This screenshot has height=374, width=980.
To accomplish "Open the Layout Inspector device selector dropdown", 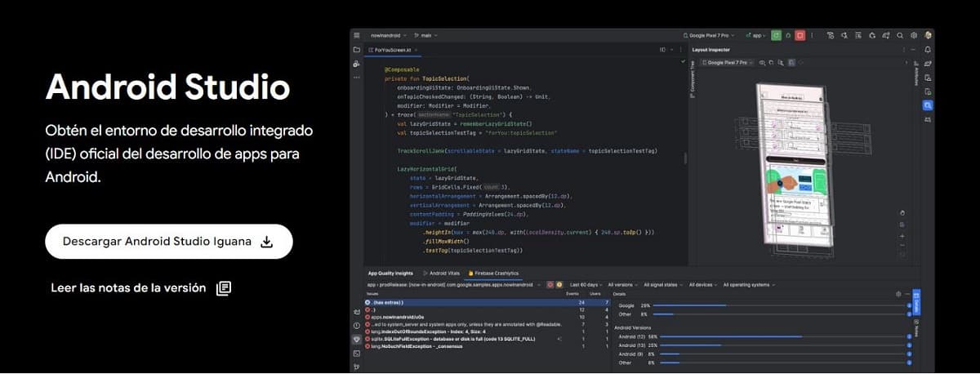I will (728, 62).
